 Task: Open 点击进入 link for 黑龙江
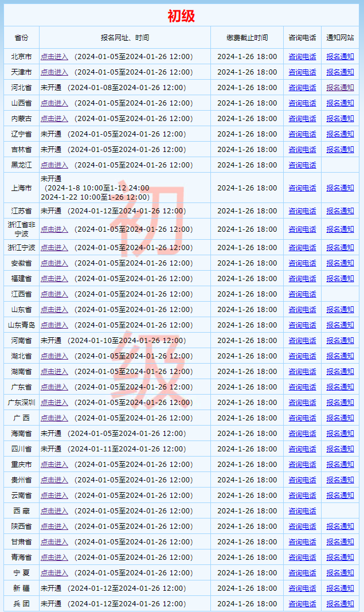click(54, 165)
